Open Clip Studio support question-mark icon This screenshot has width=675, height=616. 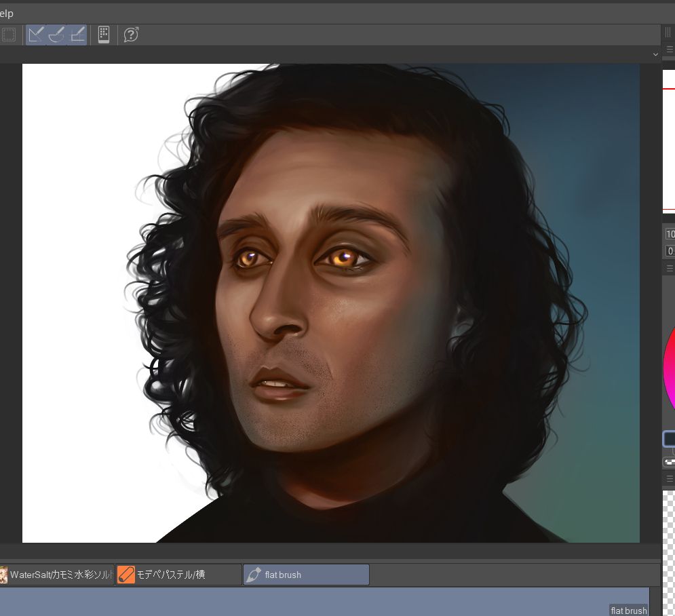click(x=131, y=35)
